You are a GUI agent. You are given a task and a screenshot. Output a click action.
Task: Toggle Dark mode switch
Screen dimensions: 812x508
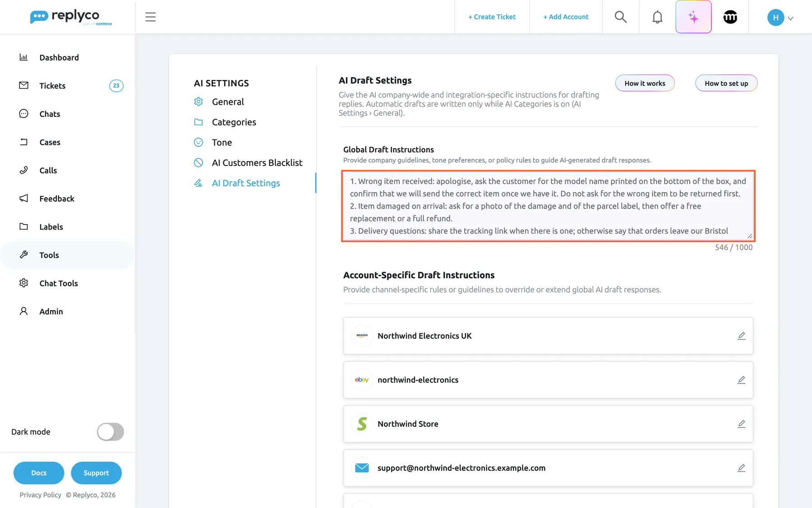pos(111,432)
